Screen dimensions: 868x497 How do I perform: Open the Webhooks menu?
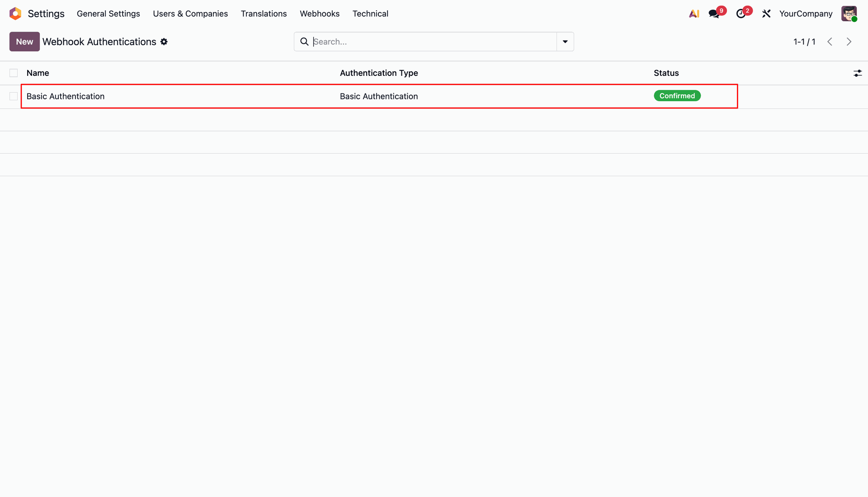pyautogui.click(x=320, y=14)
